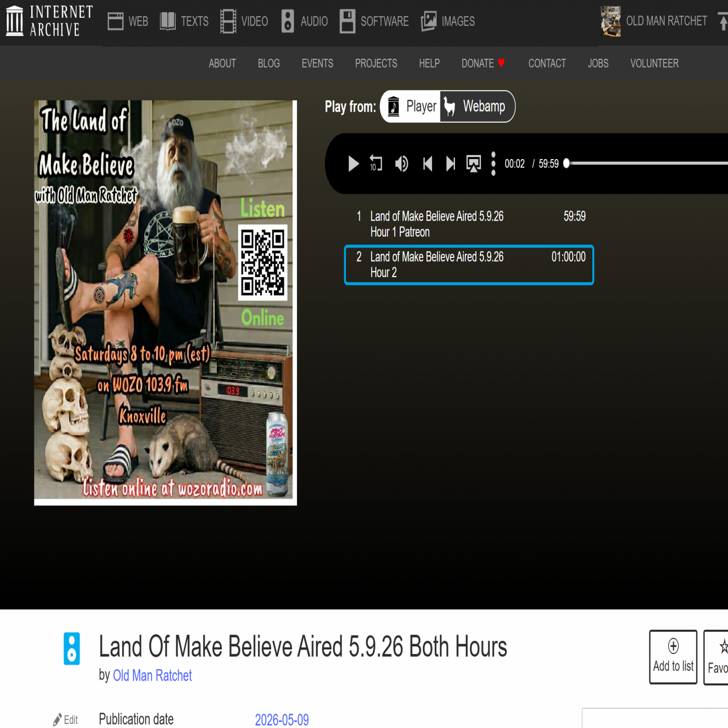Click the upload arrow icon
This screenshot has width=728, height=728.
point(723,22)
